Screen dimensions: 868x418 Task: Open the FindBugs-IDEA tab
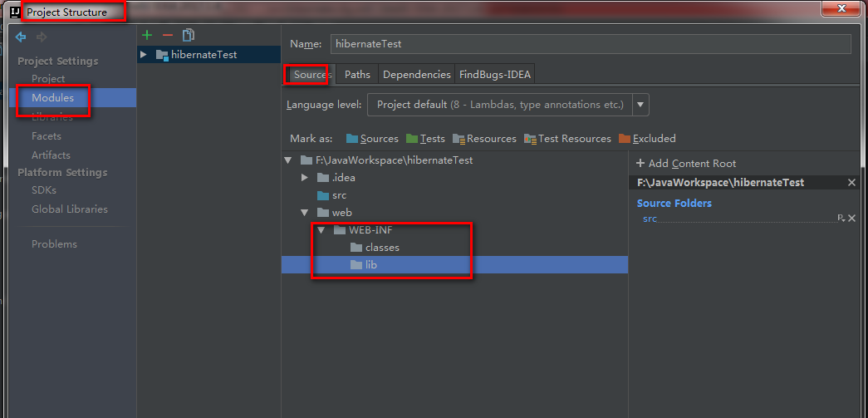pyautogui.click(x=495, y=74)
